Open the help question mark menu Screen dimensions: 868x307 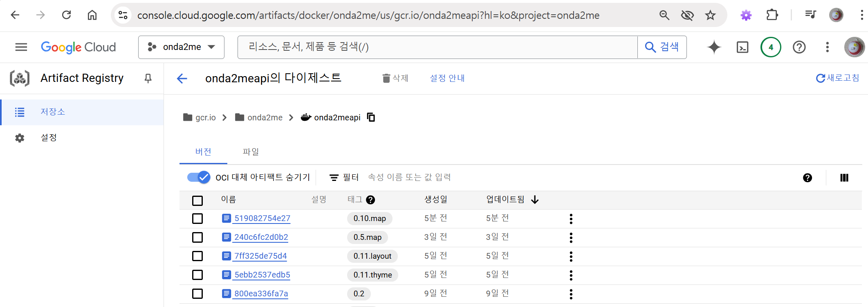(799, 47)
